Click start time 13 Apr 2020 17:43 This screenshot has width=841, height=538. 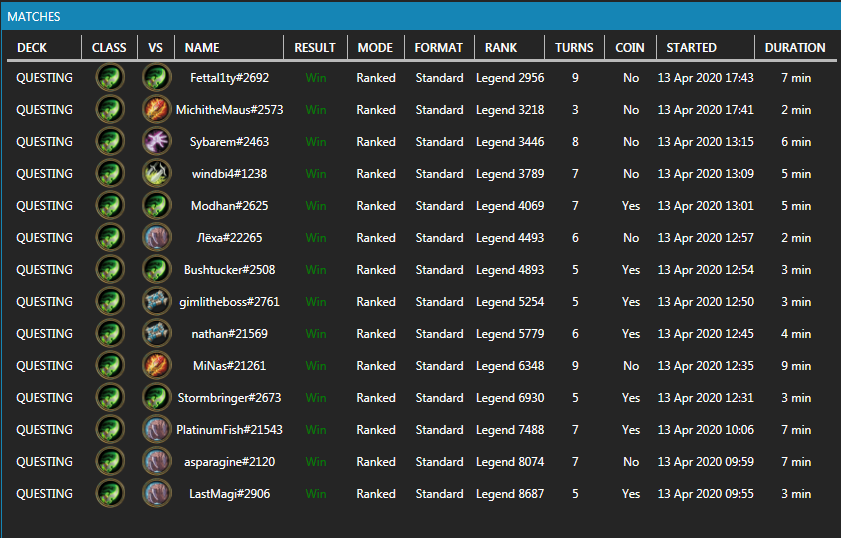click(x=705, y=78)
